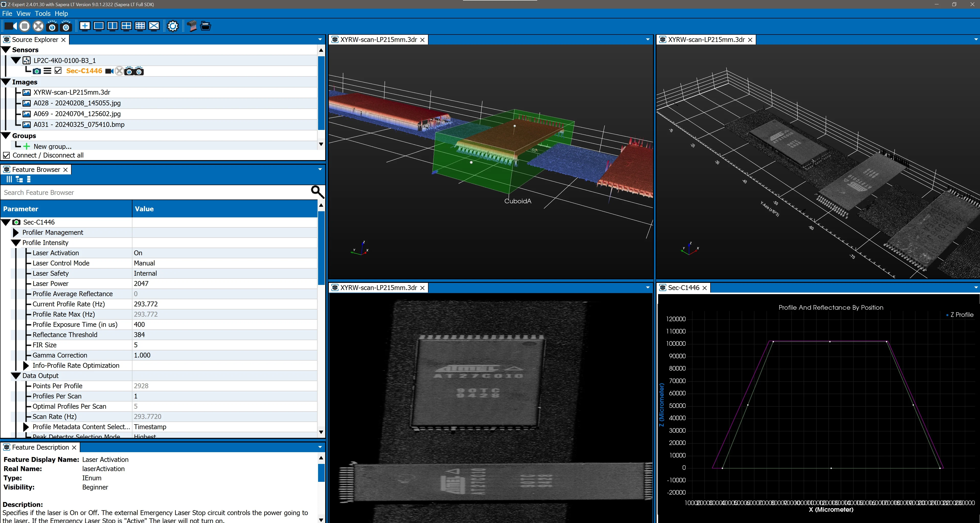The width and height of the screenshot is (980, 523).
Task: Click the single snap icon on Sec-C1446 row
Action: tap(129, 71)
